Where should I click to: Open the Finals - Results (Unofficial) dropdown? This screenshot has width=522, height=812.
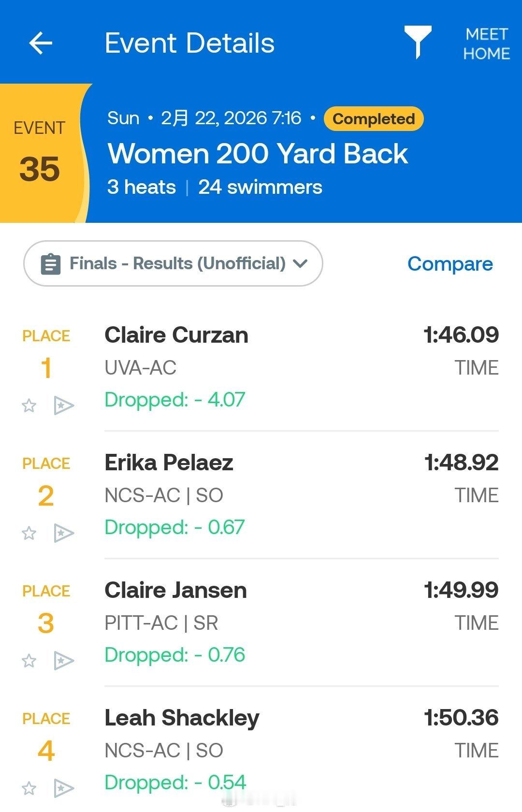point(173,263)
